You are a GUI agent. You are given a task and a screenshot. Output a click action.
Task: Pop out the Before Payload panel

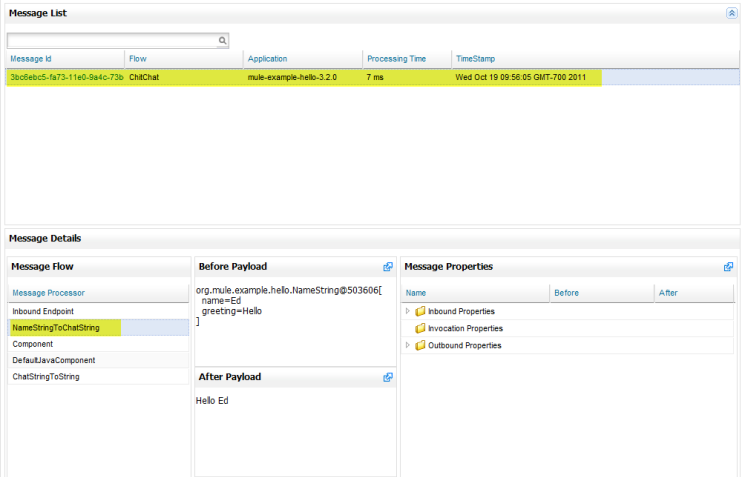pos(387,267)
